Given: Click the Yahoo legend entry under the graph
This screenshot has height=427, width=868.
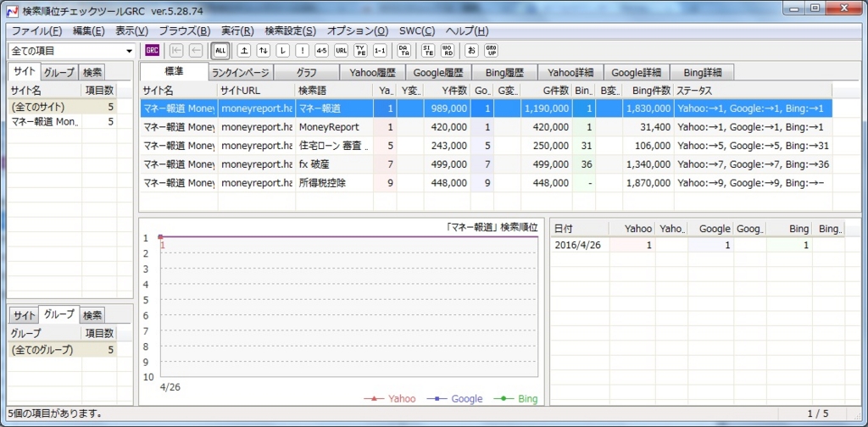Looking at the screenshot, I should (x=390, y=399).
